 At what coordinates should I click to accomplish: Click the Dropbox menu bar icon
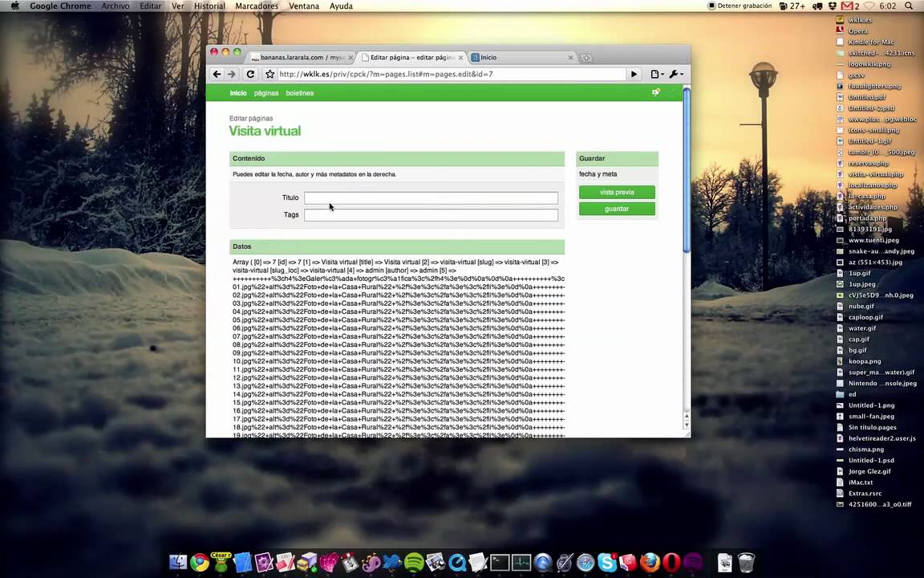click(832, 6)
